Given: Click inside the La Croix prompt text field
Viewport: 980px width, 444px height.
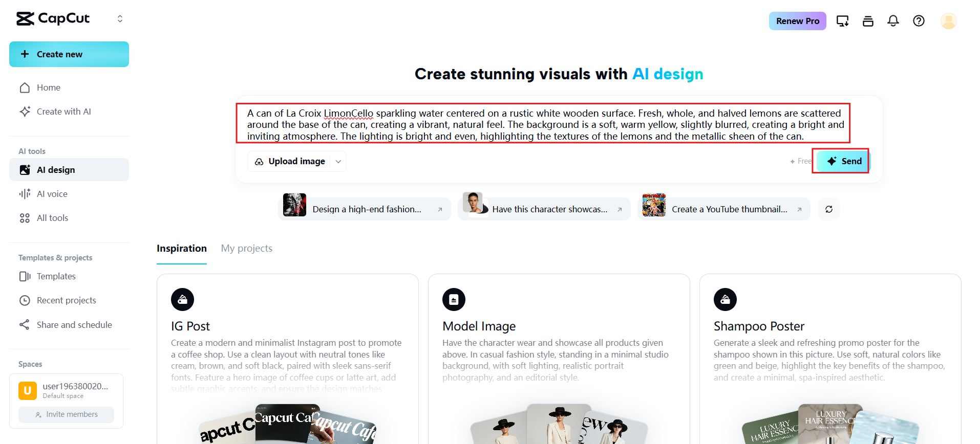Looking at the screenshot, I should tap(543, 124).
